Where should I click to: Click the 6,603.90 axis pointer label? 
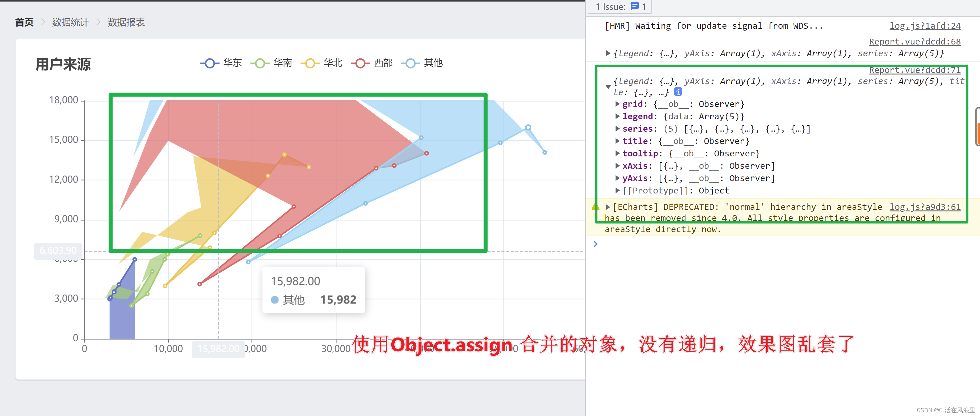58,251
